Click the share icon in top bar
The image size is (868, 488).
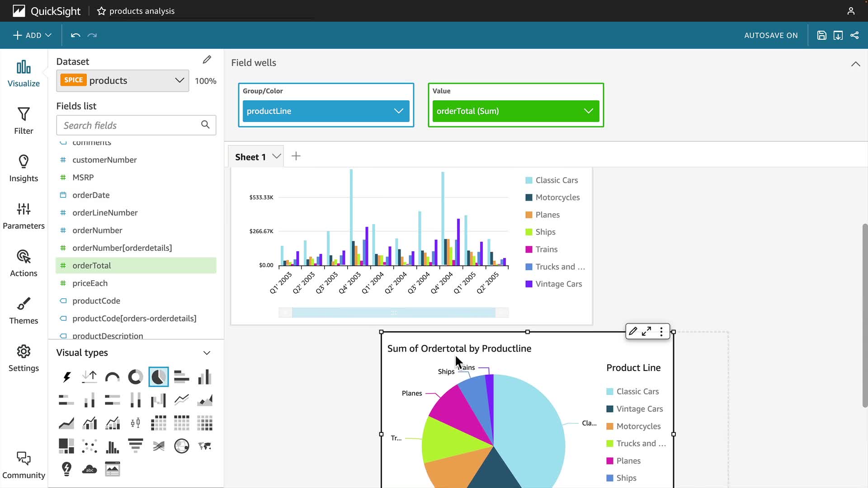[854, 35]
